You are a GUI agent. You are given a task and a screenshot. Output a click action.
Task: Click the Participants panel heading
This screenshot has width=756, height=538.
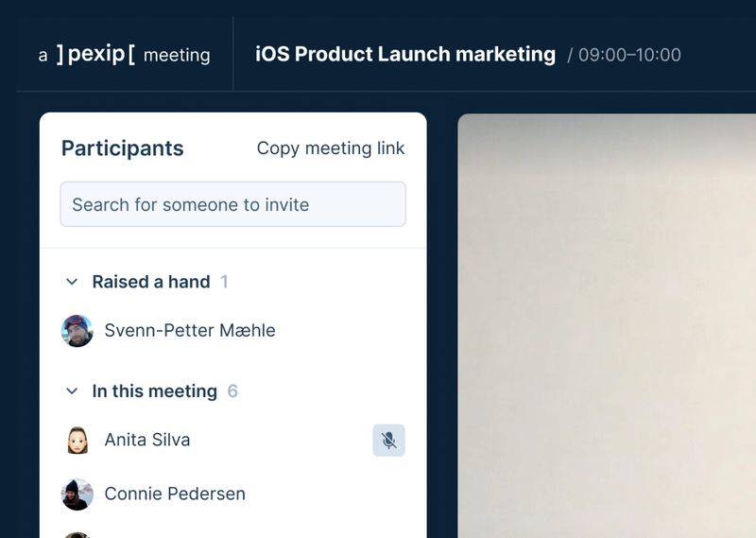tap(123, 148)
